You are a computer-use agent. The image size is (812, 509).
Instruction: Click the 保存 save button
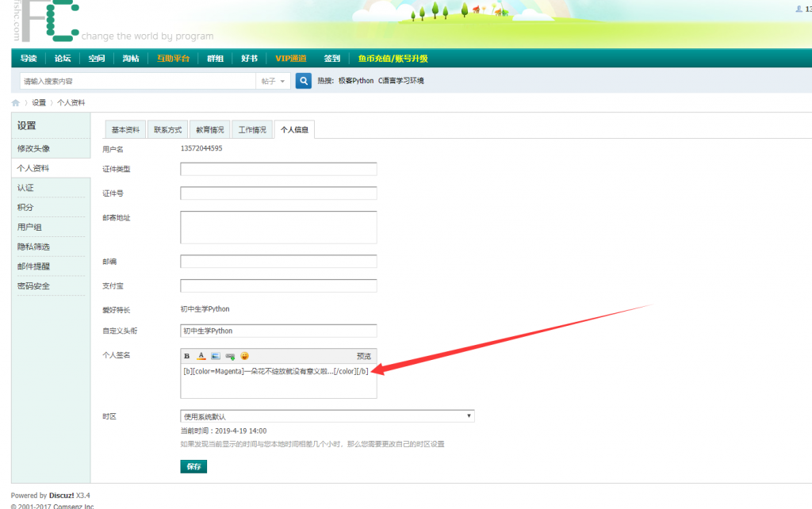[x=193, y=466]
